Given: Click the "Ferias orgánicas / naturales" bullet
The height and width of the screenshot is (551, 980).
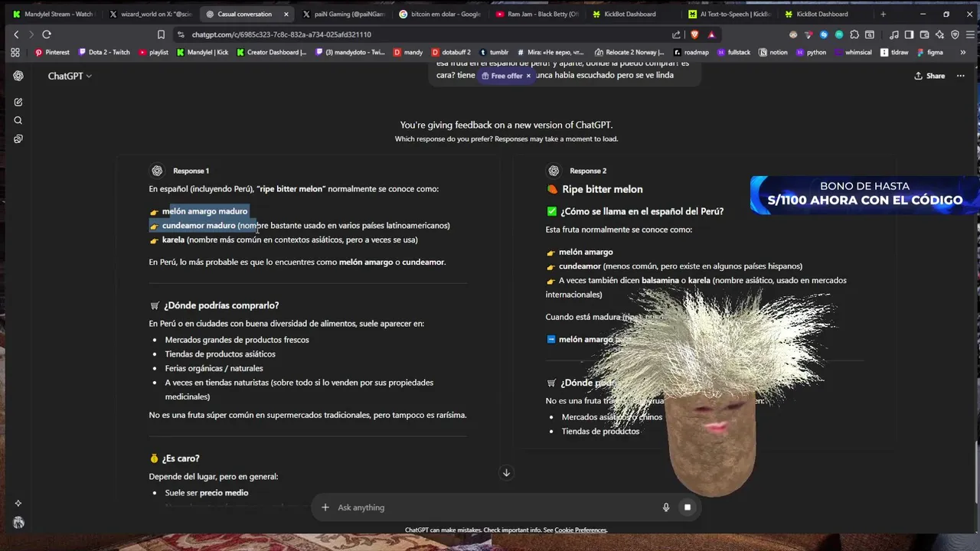Looking at the screenshot, I should click(214, 368).
